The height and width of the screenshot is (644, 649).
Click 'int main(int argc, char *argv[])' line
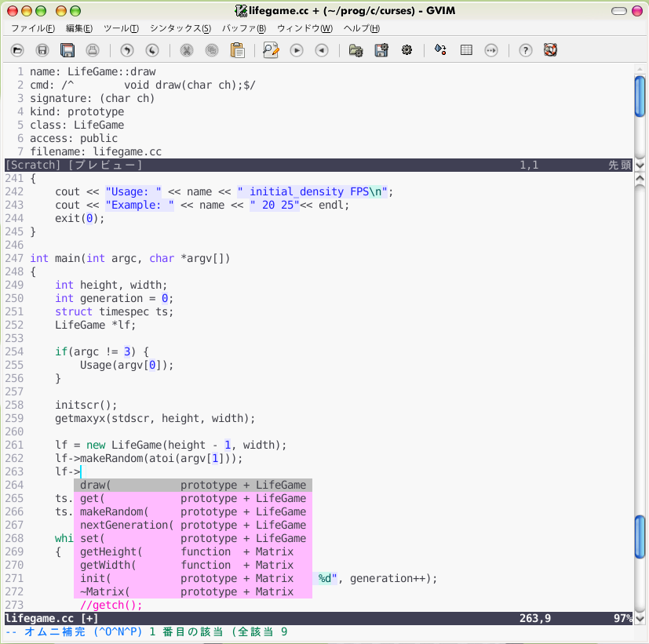tap(130, 258)
